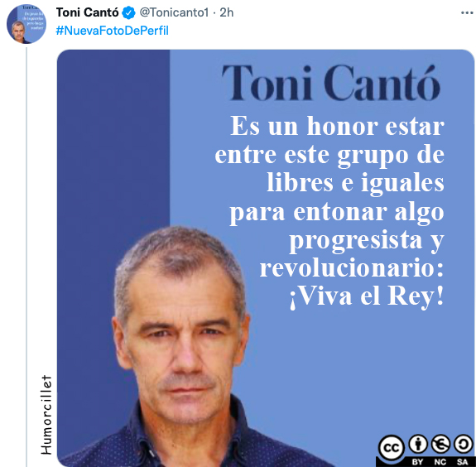Click the NC license label
The image size is (476, 467).
pos(440,462)
